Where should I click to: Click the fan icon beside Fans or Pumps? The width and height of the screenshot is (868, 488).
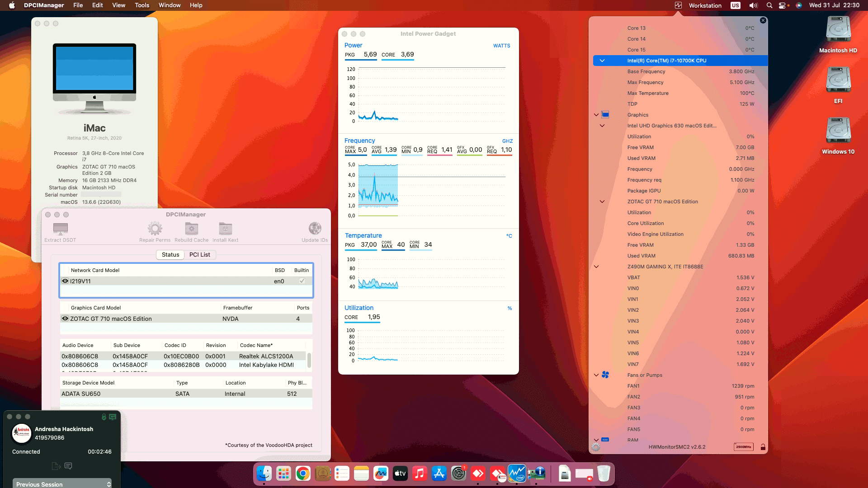point(606,375)
